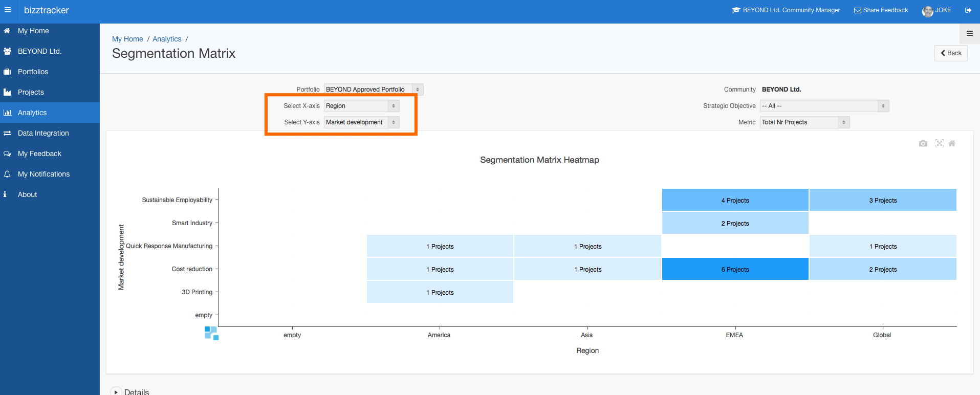Screen dimensions: 980x395
Task: Click the autoscale icon on chart toolbar
Action: [x=940, y=143]
